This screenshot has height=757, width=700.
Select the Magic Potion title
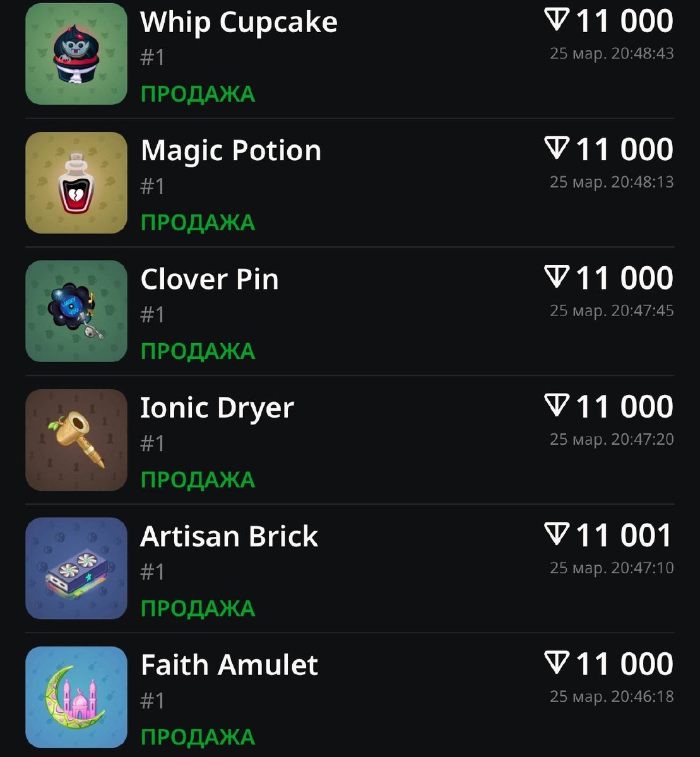coord(231,151)
